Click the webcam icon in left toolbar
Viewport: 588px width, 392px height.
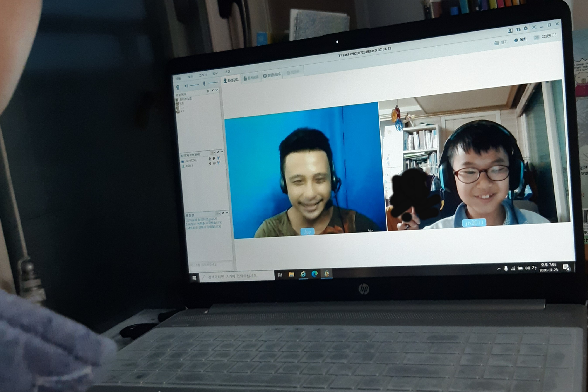click(178, 87)
